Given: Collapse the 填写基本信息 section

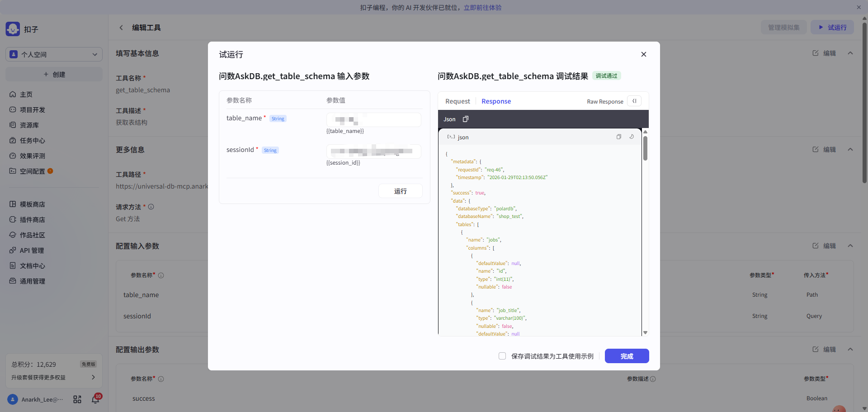Looking at the screenshot, I should [850, 53].
